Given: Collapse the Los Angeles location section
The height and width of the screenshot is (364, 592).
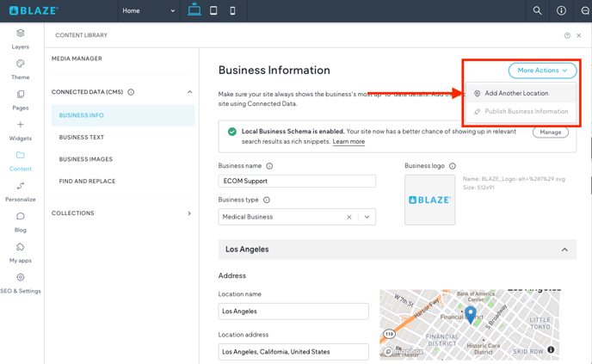Looking at the screenshot, I should 564,250.
